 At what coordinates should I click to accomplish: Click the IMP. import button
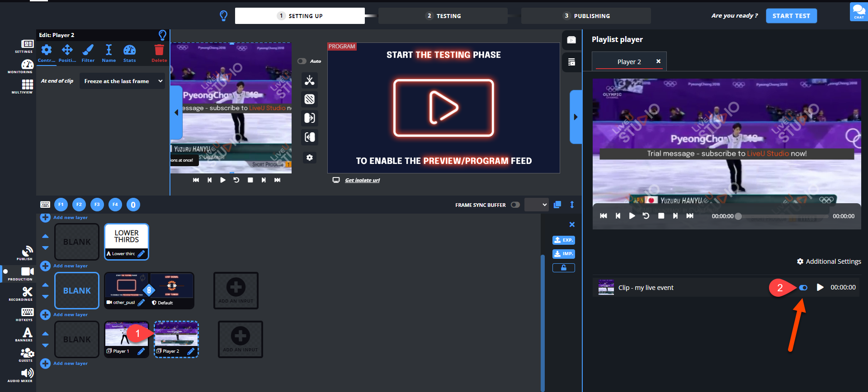click(564, 254)
